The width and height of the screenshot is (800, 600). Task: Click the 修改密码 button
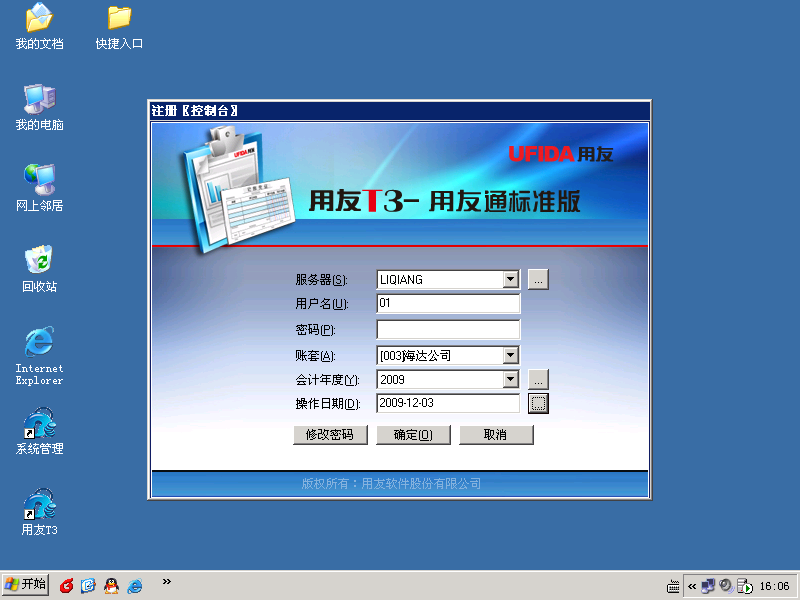[330, 435]
